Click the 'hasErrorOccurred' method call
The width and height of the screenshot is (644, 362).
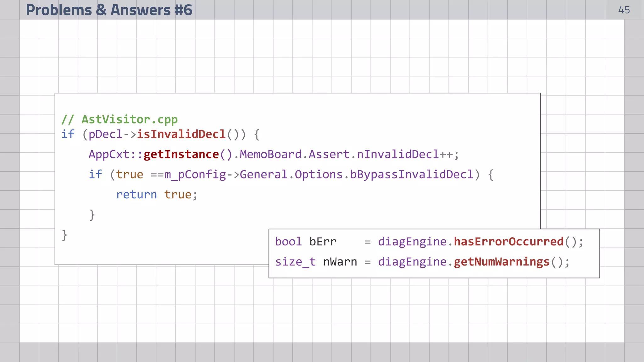click(508, 242)
